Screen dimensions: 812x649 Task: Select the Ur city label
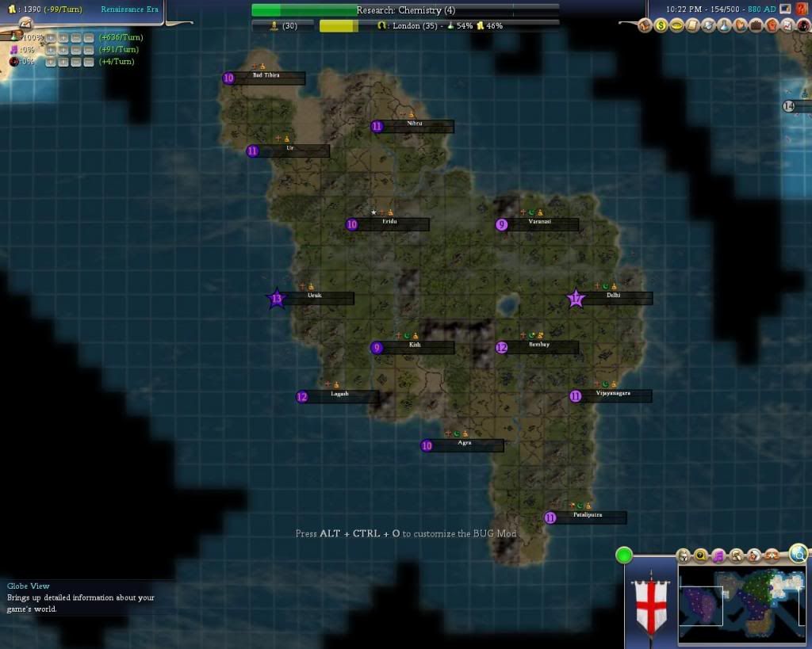coord(289,151)
